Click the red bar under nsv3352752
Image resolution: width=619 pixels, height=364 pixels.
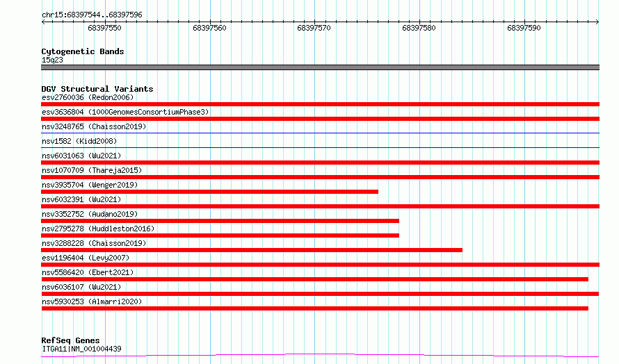pos(220,221)
